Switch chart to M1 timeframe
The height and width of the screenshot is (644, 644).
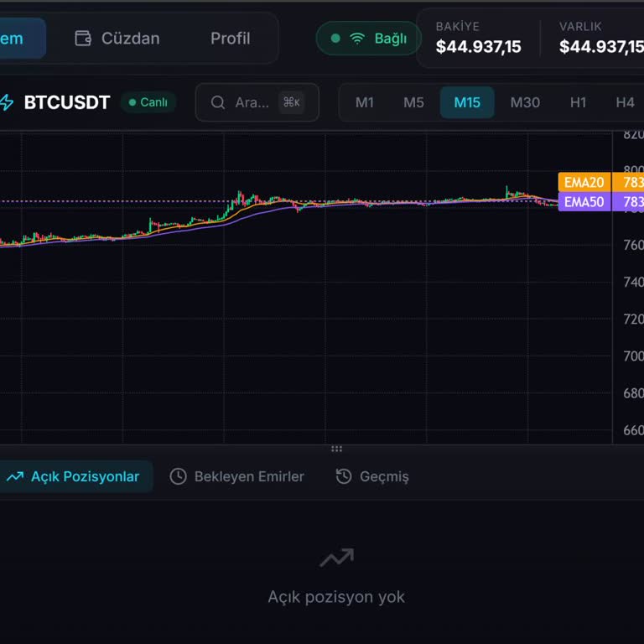click(364, 102)
